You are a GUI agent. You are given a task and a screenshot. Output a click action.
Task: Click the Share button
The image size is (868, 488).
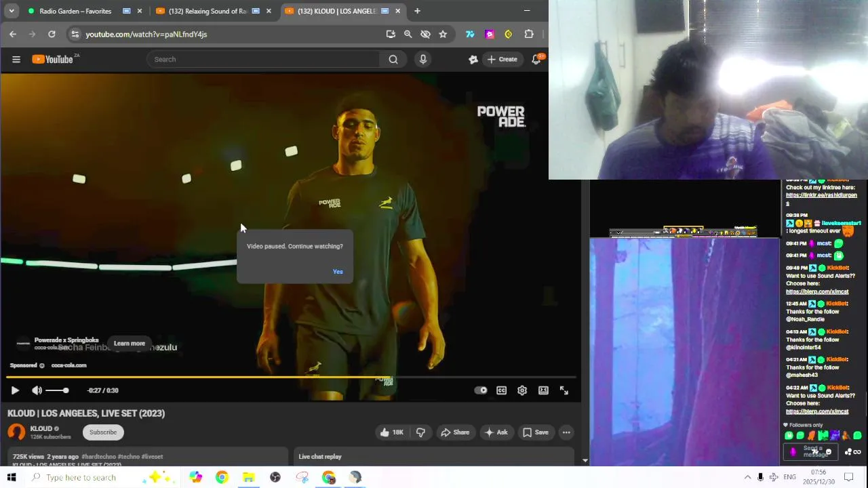click(x=454, y=432)
